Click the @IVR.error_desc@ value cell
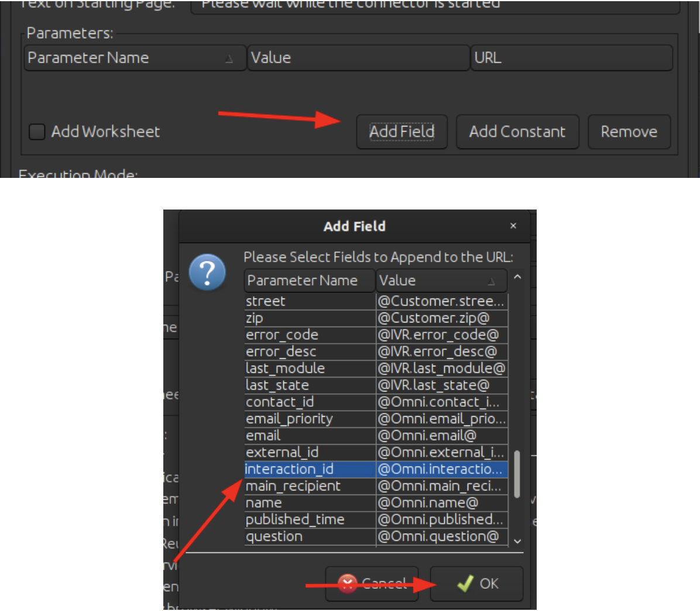Image resolution: width=700 pixels, height=611 pixels. tap(442, 352)
